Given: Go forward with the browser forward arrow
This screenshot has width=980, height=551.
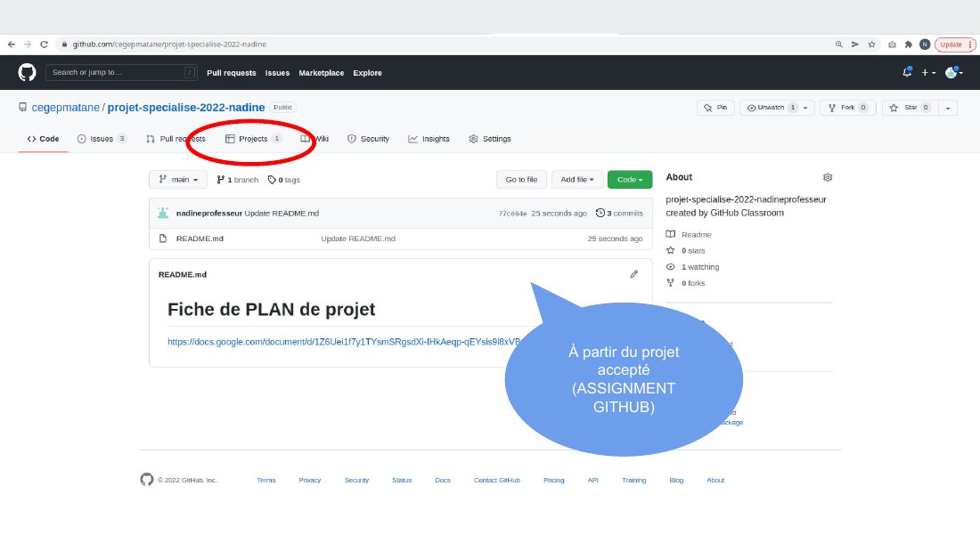Looking at the screenshot, I should pyautogui.click(x=28, y=45).
